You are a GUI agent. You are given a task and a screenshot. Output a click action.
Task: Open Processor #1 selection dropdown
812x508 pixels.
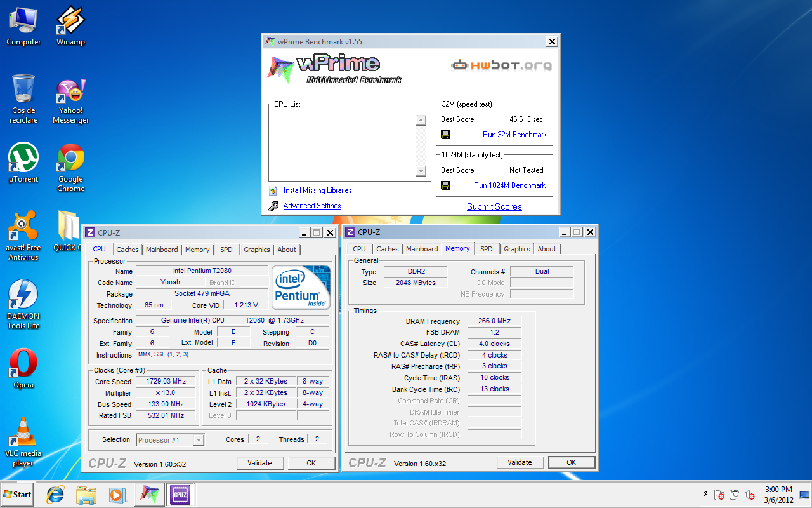tap(169, 439)
